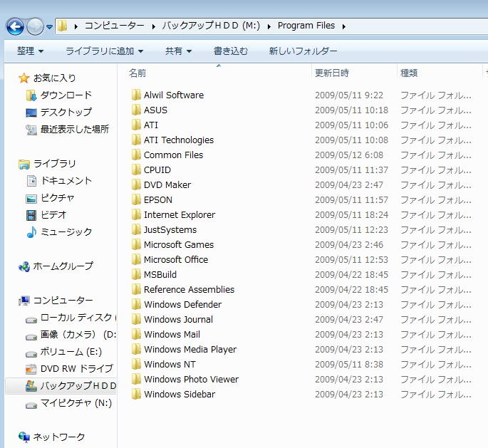Screen dimensions: 488x448
Task: Open recent locations dropdown beside navigation arrows
Action: pos(49,27)
